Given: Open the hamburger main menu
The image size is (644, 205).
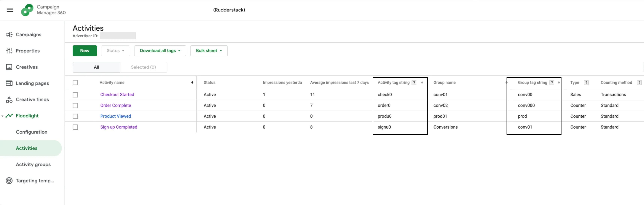Looking at the screenshot, I should click(10, 10).
